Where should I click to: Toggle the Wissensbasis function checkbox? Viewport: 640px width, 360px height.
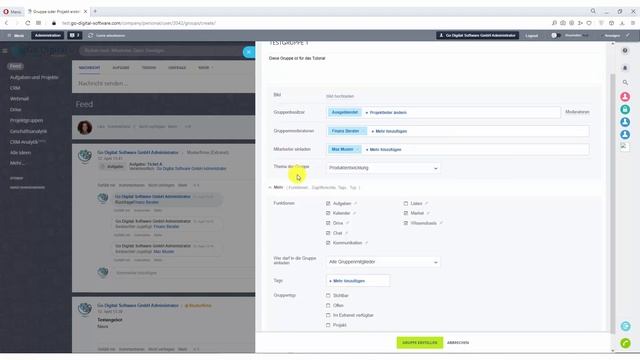406,223
